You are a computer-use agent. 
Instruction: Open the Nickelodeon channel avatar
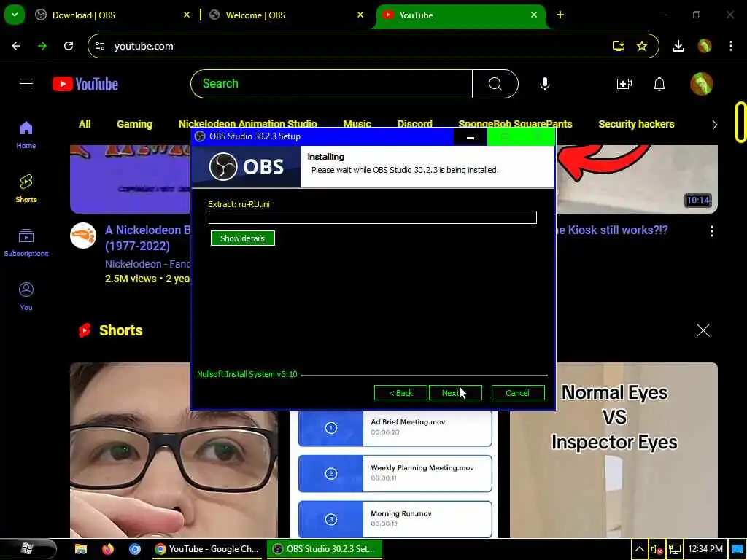[83, 236]
